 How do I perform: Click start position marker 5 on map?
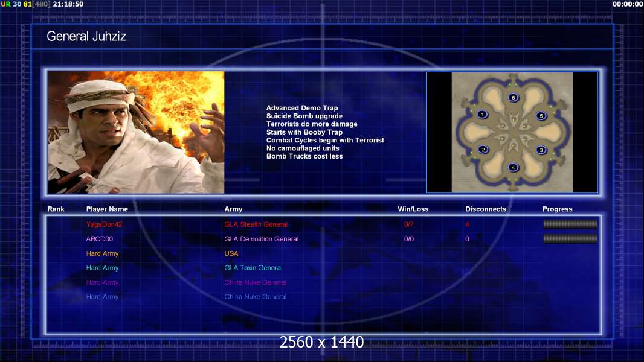[541, 116]
